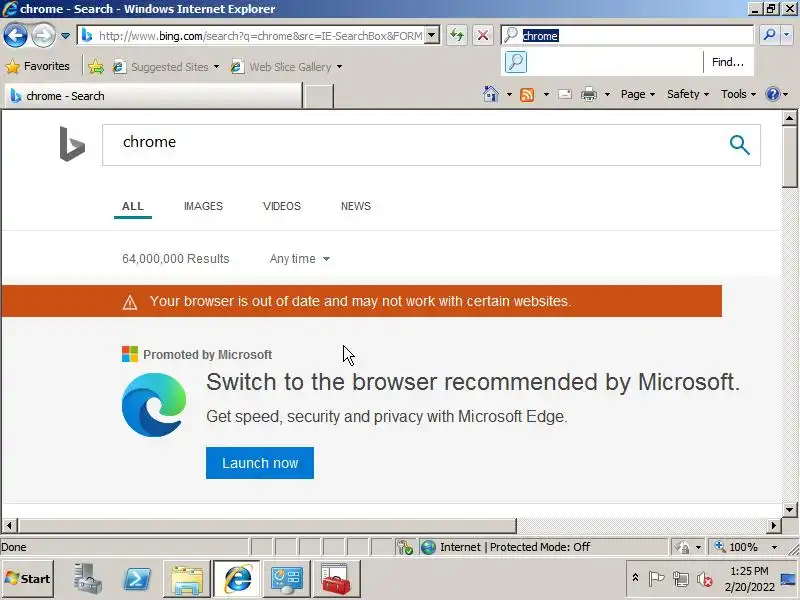Screen dimensions: 800x600
Task: Open the Any time filter dropdown
Action: [299, 259]
